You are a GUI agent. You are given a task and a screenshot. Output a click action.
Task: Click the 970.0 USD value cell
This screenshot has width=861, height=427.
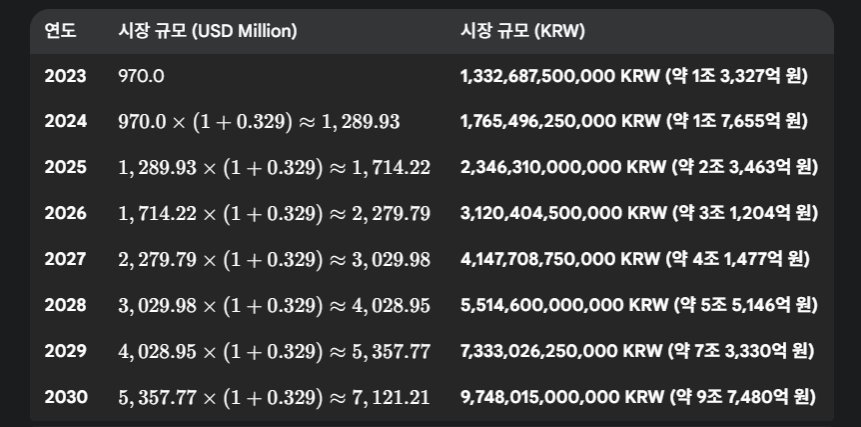140,76
